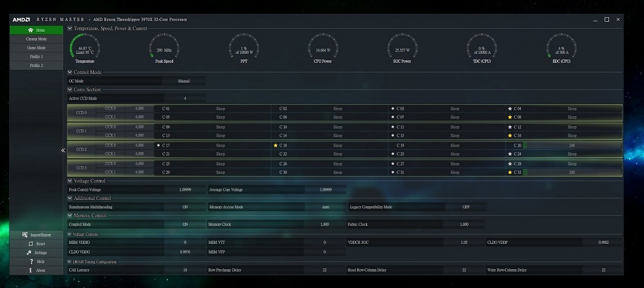Click the CPU Power gauge
The width and height of the screenshot is (644, 288).
(x=323, y=48)
